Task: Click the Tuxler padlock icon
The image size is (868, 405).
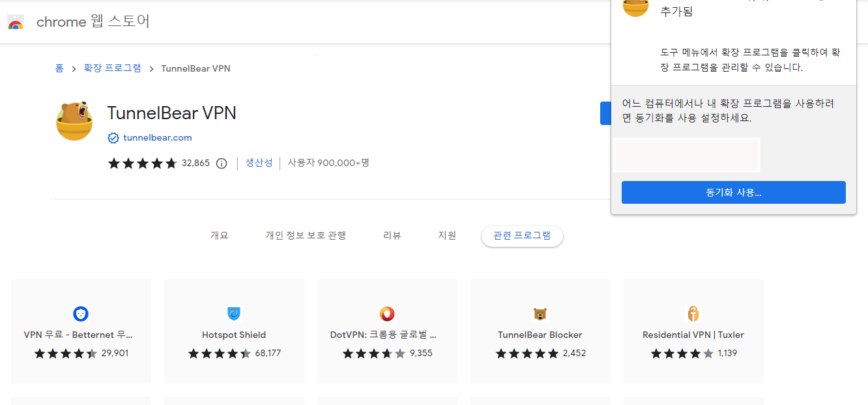Action: pyautogui.click(x=693, y=314)
